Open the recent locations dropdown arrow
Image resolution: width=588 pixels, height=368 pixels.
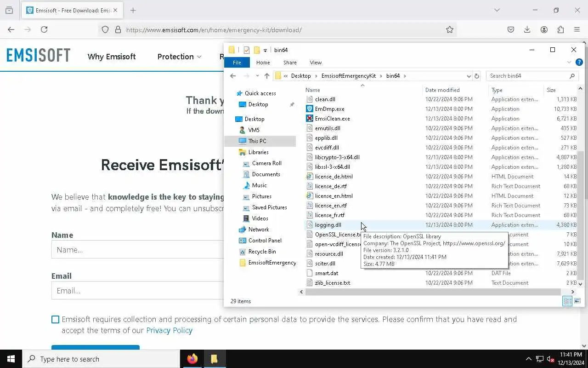pyautogui.click(x=257, y=76)
